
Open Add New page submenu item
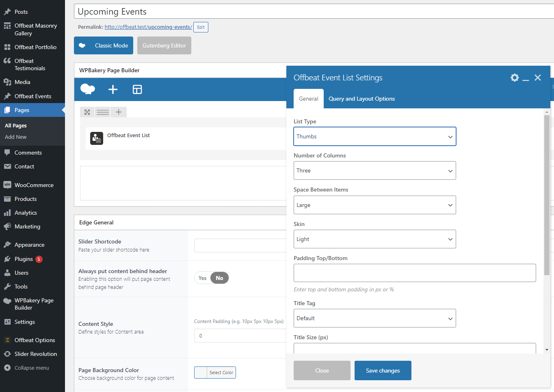(16, 137)
